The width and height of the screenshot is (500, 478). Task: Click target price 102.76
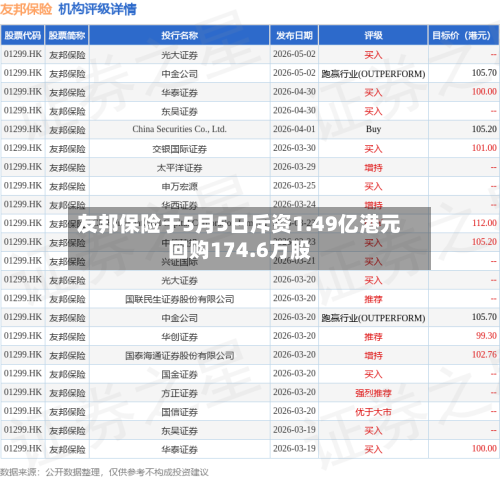[484, 354]
